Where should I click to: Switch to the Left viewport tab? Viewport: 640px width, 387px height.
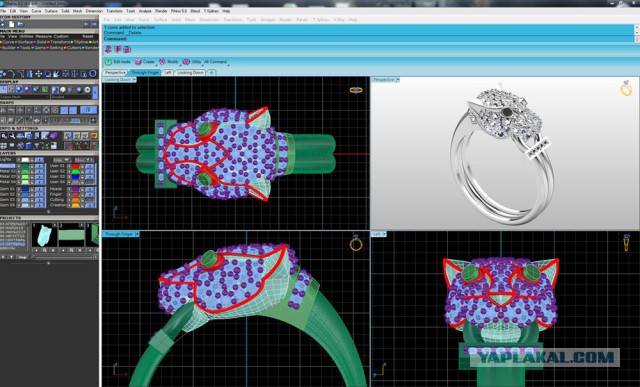click(167, 73)
